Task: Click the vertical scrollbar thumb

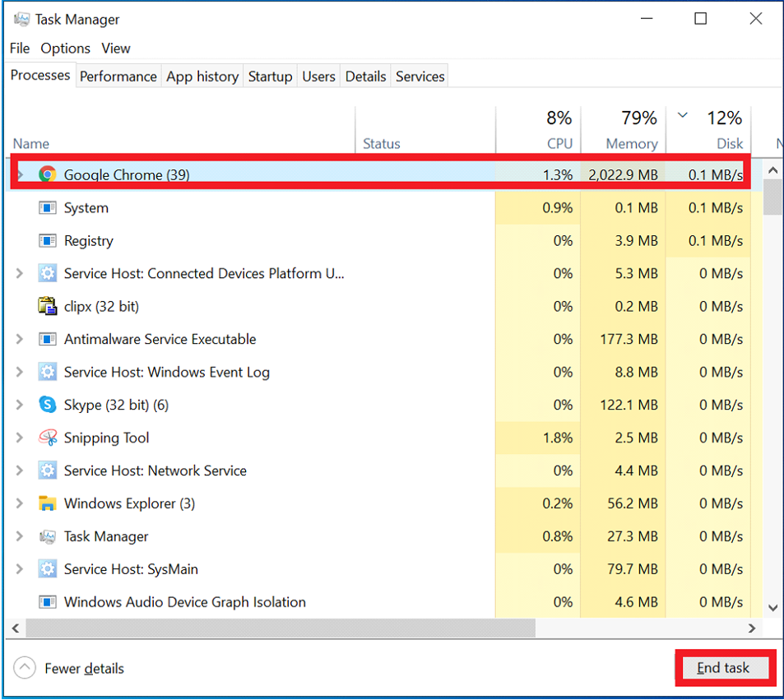Action: 773,197
